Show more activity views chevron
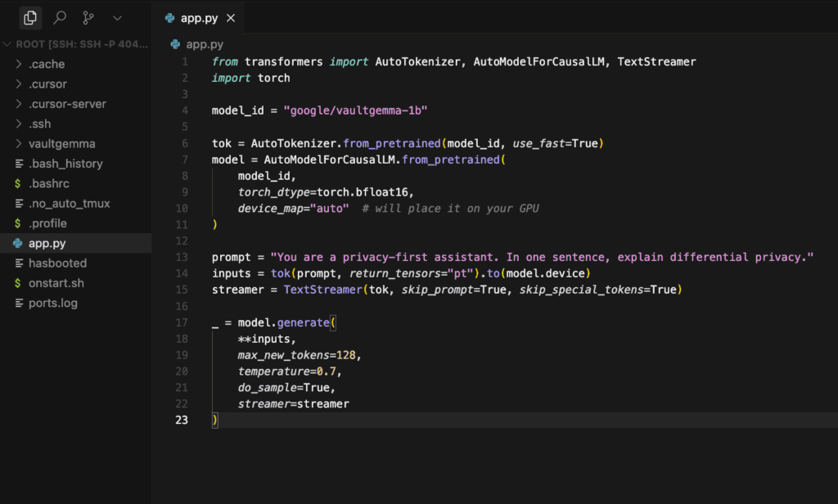This screenshot has height=504, width=838. [x=117, y=18]
